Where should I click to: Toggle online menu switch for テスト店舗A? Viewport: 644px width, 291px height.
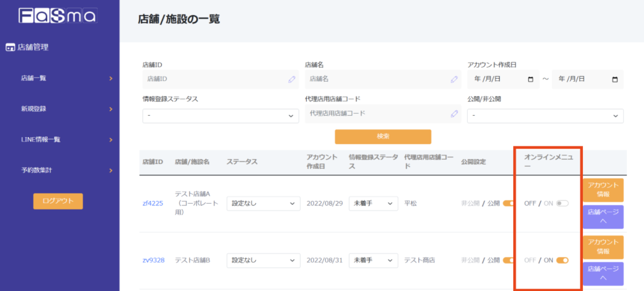pos(562,204)
